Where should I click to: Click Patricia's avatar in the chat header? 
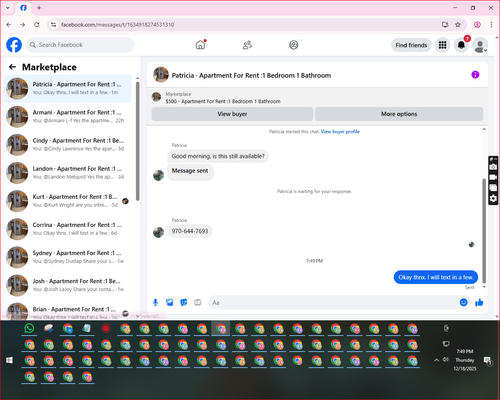point(161,75)
